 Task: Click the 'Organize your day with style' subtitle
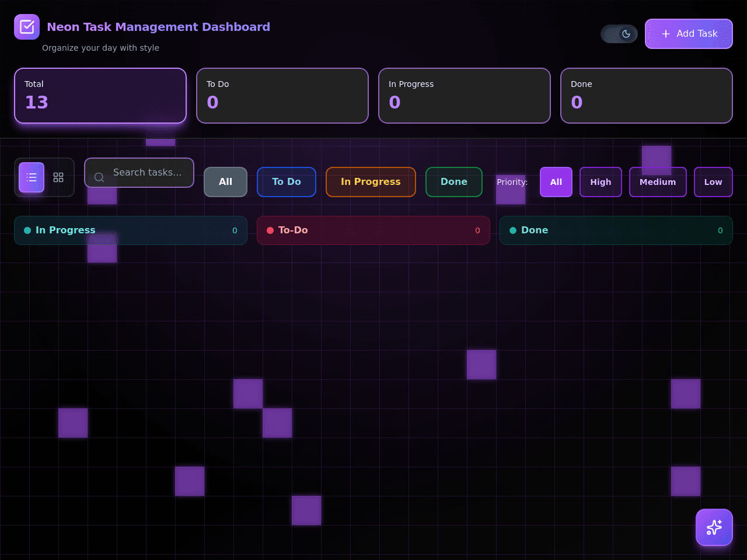click(x=100, y=48)
